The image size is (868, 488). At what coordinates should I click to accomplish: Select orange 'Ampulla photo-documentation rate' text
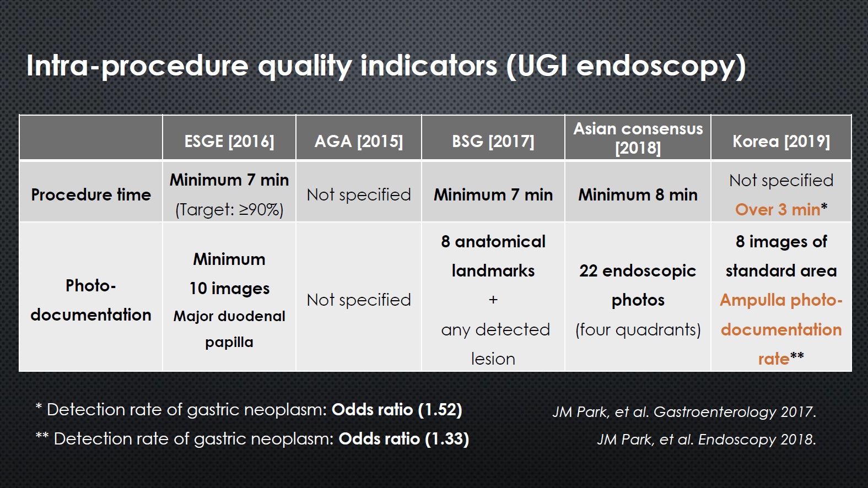(x=781, y=329)
